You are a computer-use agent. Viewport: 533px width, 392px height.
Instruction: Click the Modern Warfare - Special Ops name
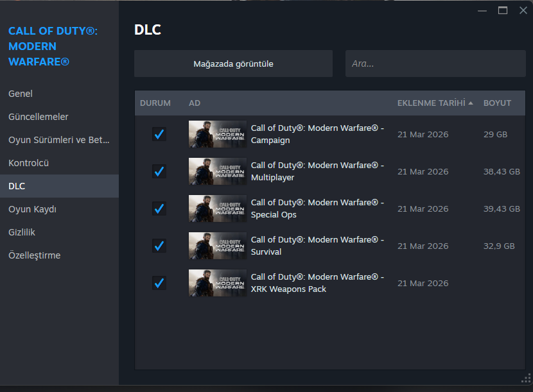click(x=317, y=209)
